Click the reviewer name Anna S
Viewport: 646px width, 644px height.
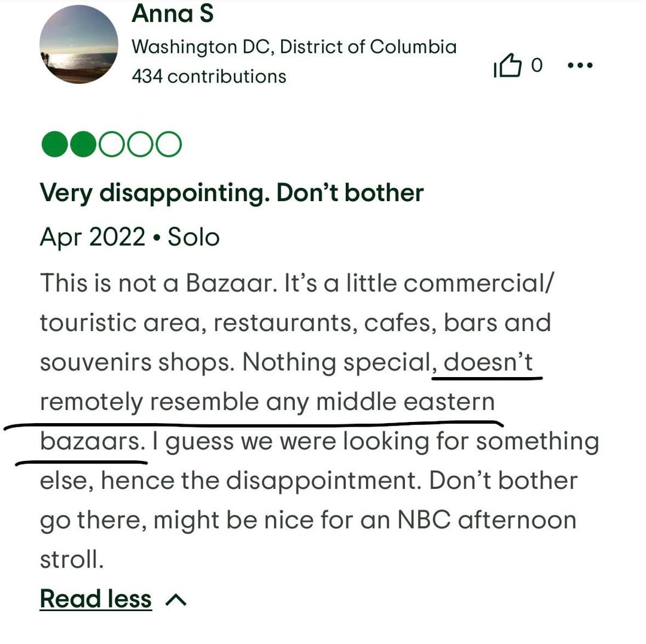(172, 13)
